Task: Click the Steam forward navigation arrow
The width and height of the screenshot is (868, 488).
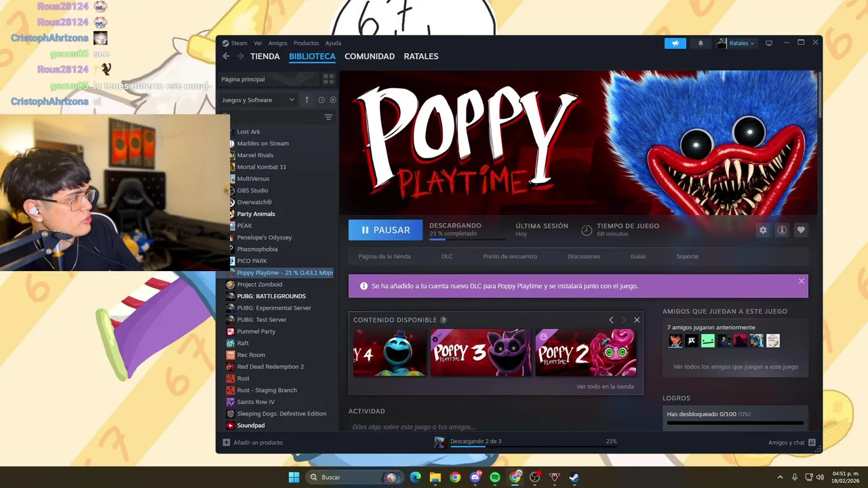Action: click(x=240, y=56)
